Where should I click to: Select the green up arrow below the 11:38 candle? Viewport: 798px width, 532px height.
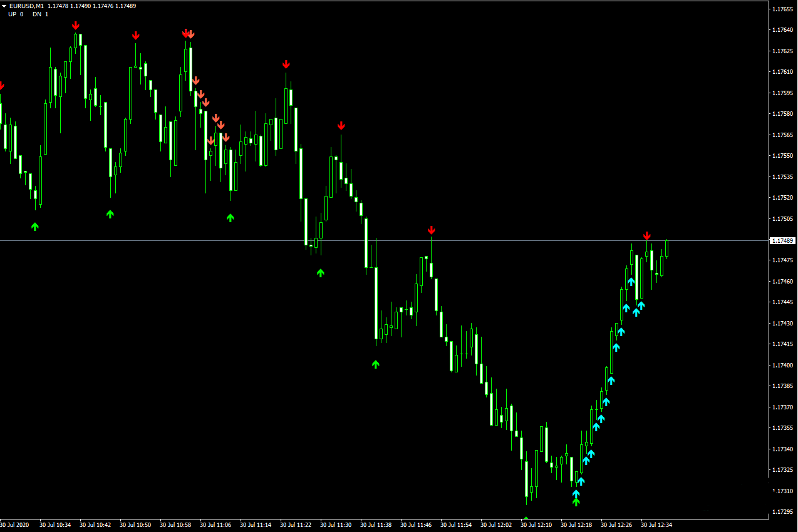375,364
